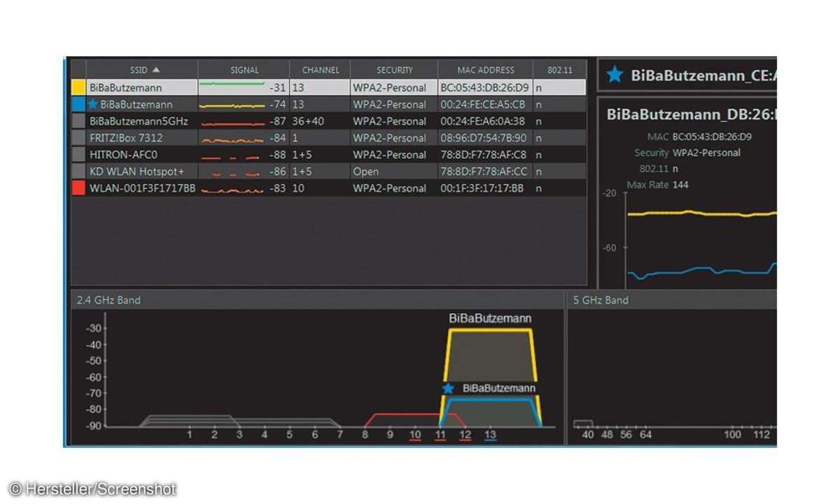Click MAC address 78:8D:F7:78:AF:C8
840x504 pixels.
pos(483,155)
